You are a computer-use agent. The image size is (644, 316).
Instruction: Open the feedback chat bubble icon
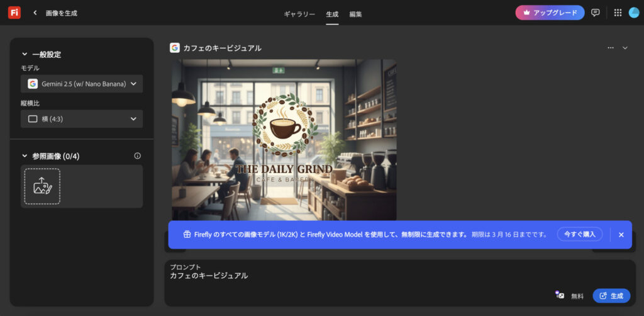pos(596,13)
